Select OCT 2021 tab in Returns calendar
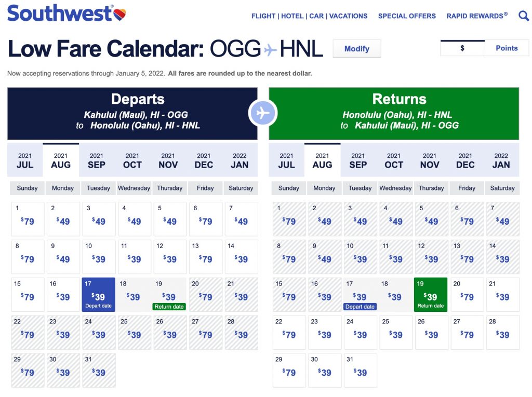This screenshot has height=397, width=532. point(394,160)
